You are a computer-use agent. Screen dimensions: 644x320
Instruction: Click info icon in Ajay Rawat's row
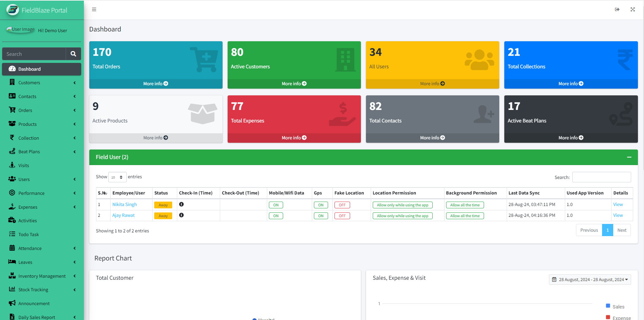pyautogui.click(x=181, y=215)
